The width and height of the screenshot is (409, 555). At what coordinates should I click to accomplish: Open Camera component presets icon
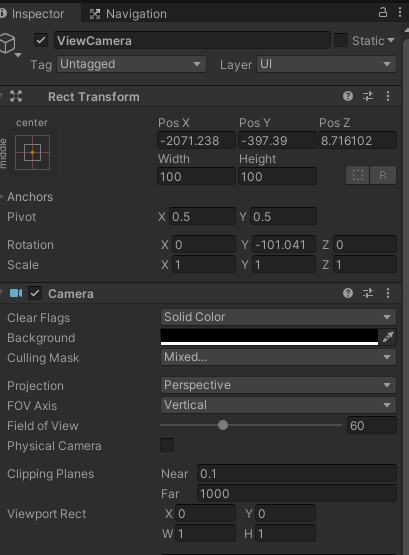(368, 293)
